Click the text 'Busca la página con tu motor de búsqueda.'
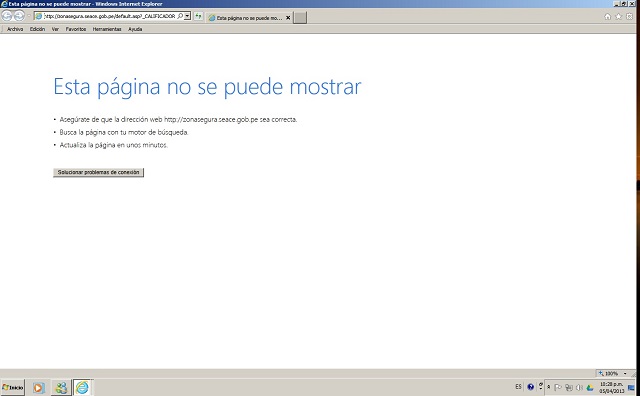 click(124, 132)
